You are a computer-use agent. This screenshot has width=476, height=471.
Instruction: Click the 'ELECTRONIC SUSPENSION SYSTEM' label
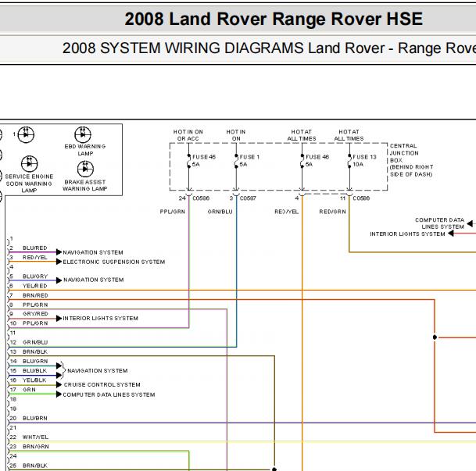click(114, 262)
